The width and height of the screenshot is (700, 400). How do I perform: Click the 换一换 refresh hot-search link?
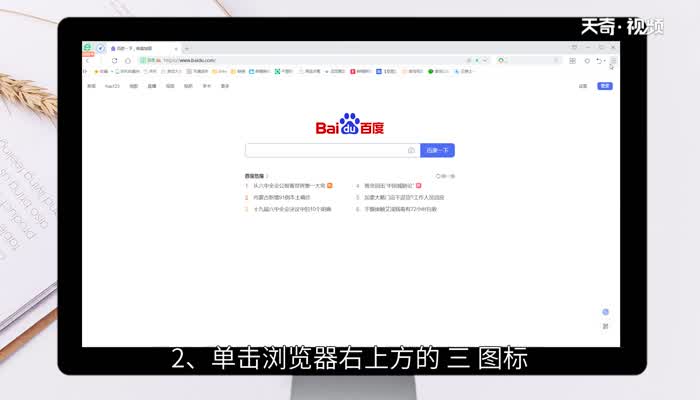(x=445, y=176)
